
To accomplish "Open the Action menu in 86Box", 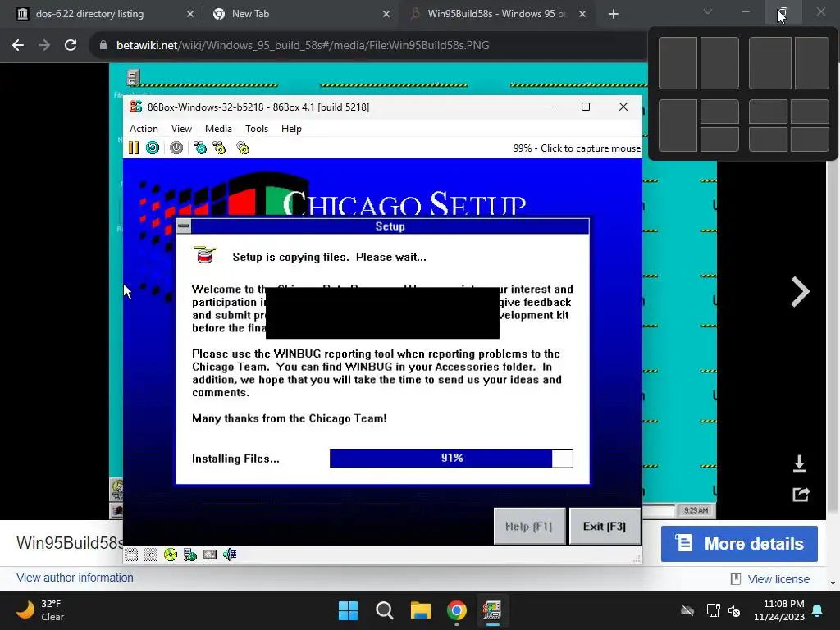I will pyautogui.click(x=144, y=129).
